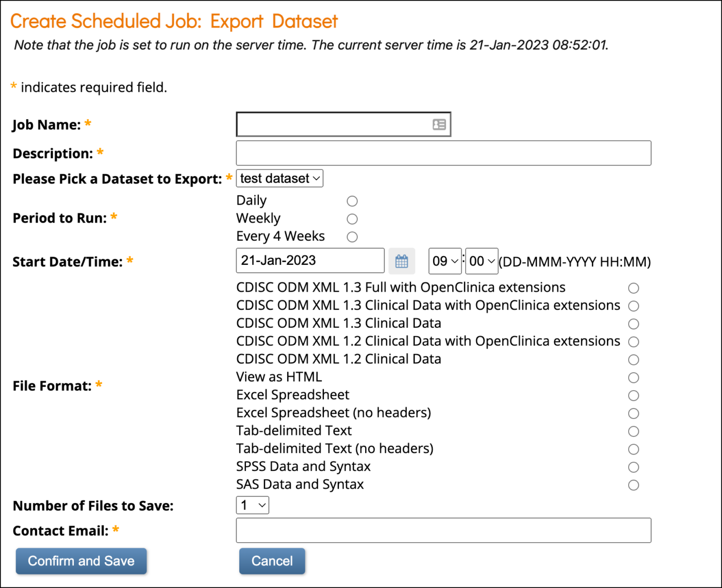Open the Number of Files to Save dropdown
The height and width of the screenshot is (588, 722).
[252, 505]
